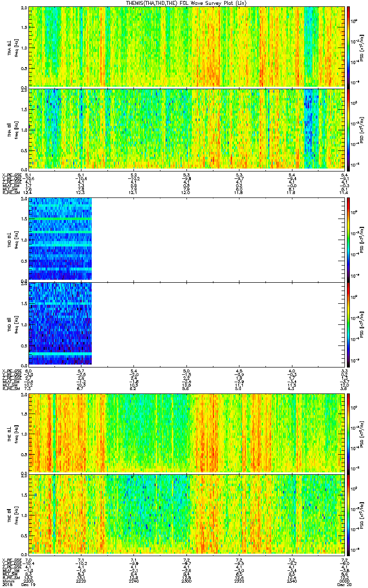Click the '0000' time tick label at bottom

click(344, 581)
